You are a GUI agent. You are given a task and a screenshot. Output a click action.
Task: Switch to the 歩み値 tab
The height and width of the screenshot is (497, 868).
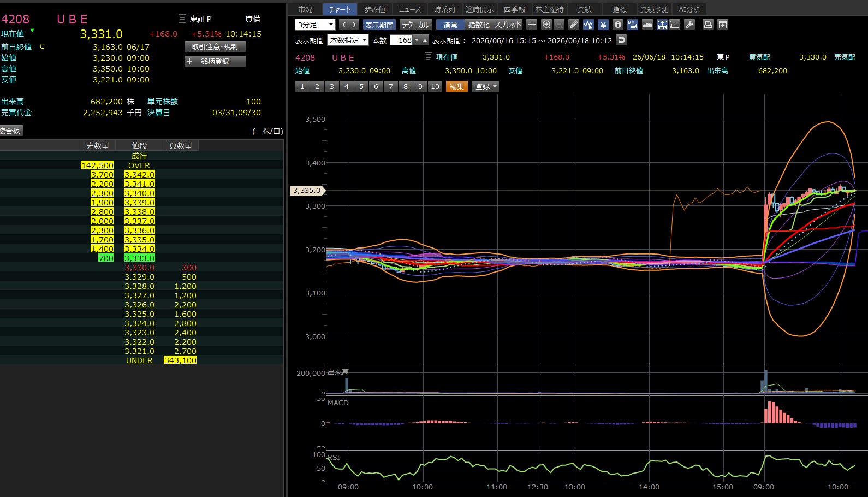coord(375,9)
